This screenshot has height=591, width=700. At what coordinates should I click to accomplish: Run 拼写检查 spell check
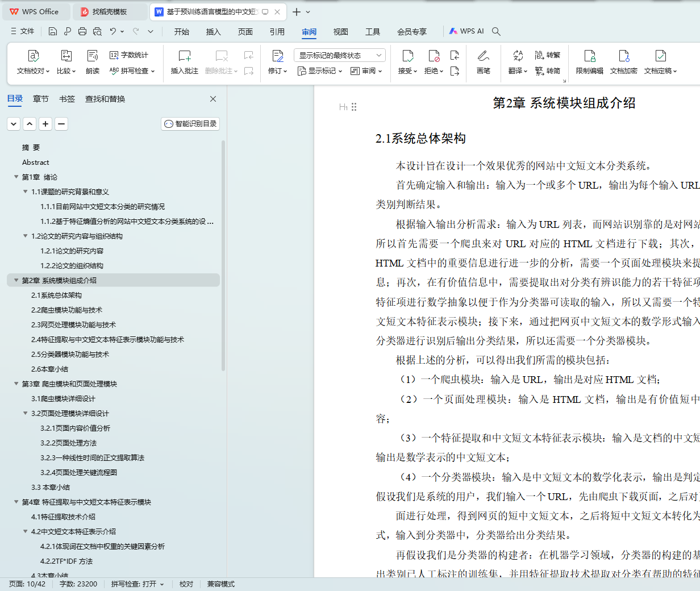pos(132,71)
